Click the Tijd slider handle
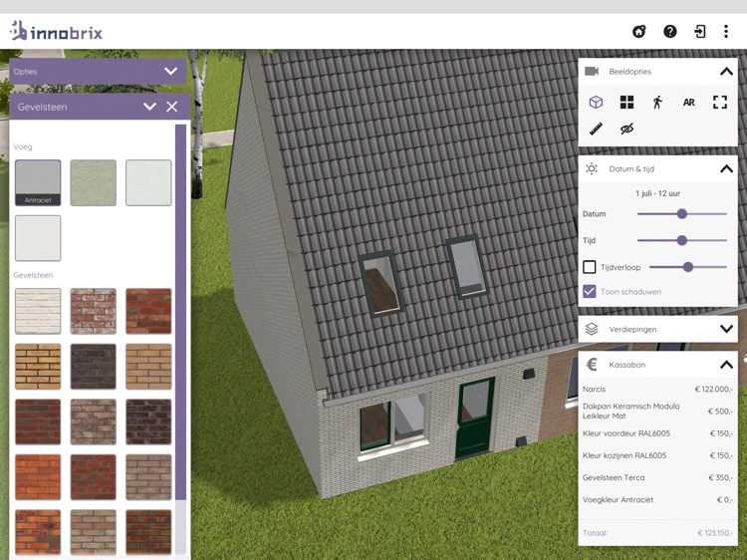Screen dimensions: 747x560 click(682, 241)
